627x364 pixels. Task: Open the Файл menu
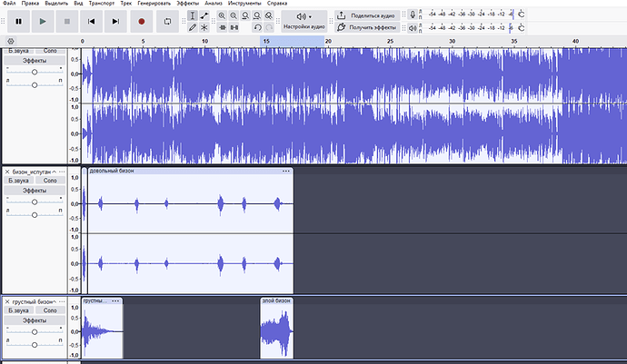[9, 4]
